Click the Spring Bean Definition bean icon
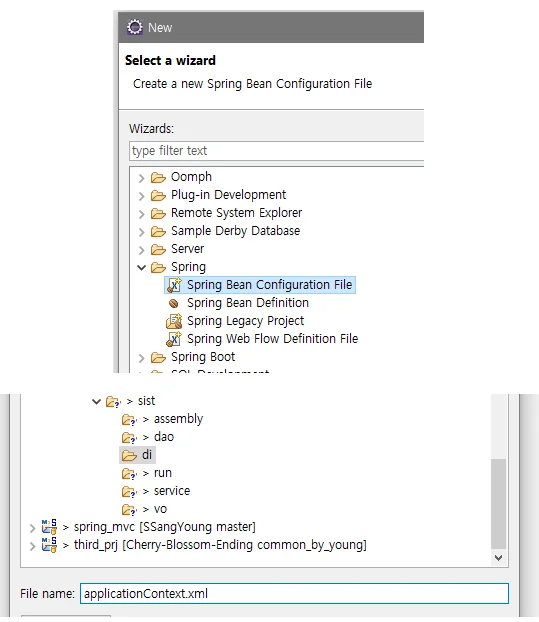This screenshot has height=622, width=539. [x=174, y=303]
